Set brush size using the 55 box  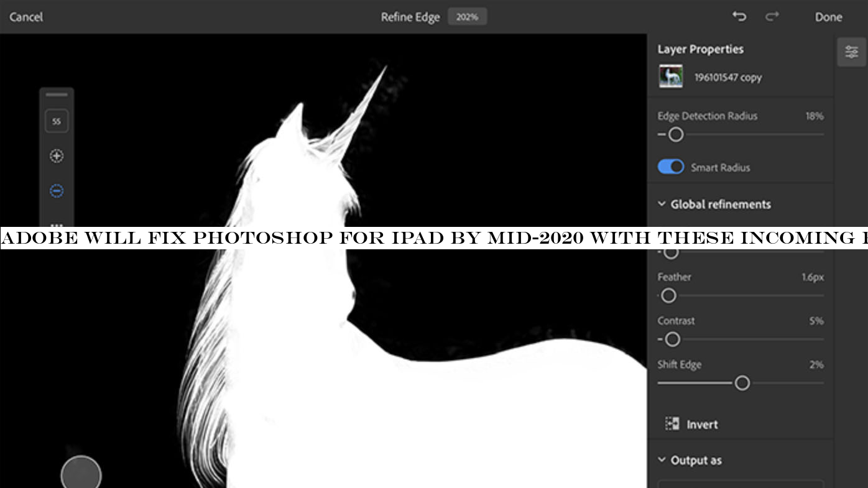(57, 121)
